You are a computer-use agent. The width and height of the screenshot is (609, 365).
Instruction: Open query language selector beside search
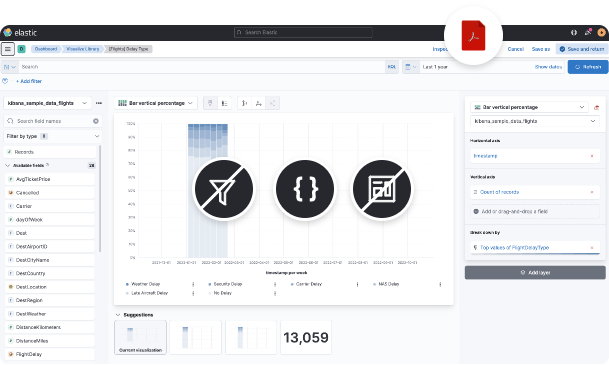[9, 67]
